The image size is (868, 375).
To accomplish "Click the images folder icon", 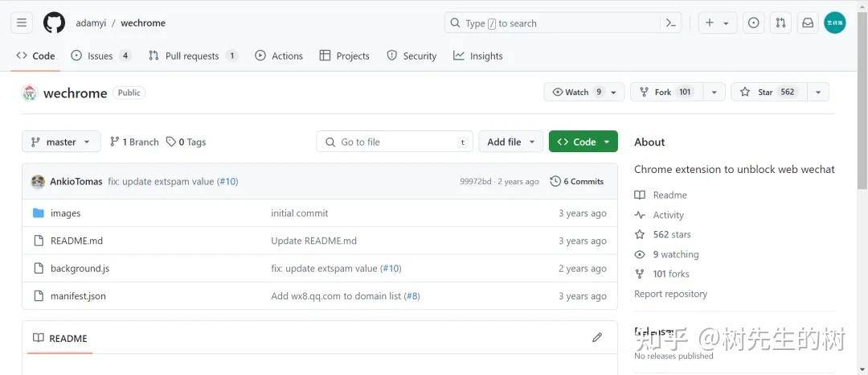I will point(39,213).
